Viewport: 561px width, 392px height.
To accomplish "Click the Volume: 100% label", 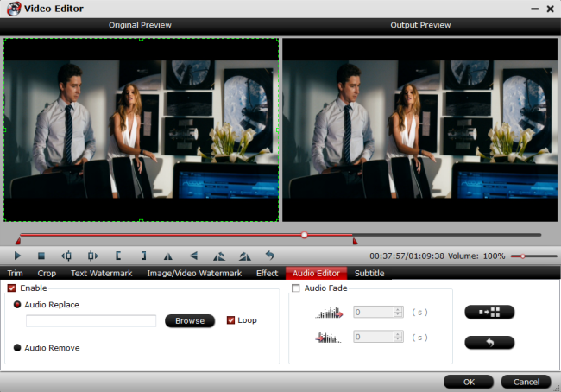I will (x=476, y=256).
